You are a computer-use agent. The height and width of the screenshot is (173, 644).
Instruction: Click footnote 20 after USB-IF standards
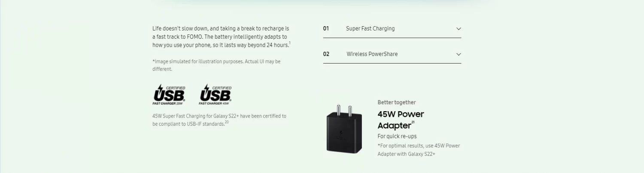227,122
